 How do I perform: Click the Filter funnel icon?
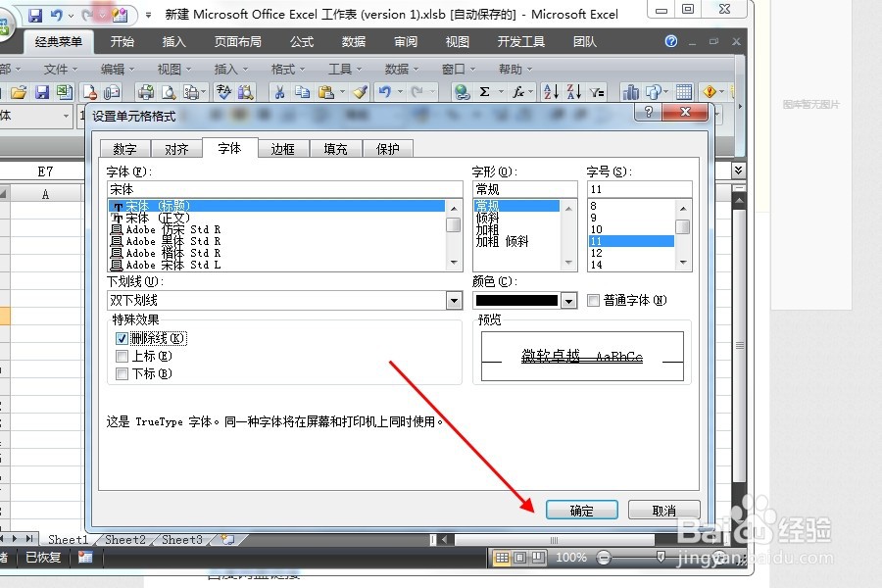click(x=597, y=92)
